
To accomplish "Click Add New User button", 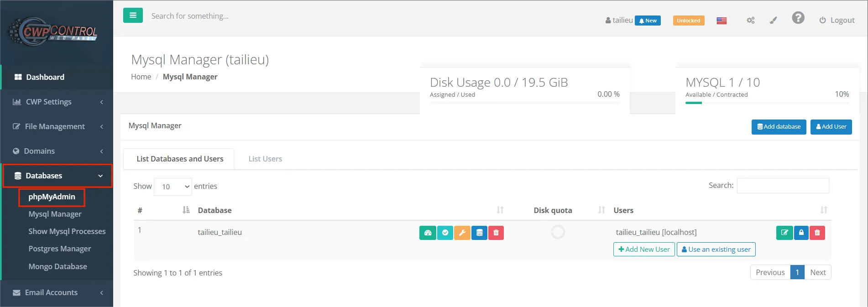I will pyautogui.click(x=644, y=250).
